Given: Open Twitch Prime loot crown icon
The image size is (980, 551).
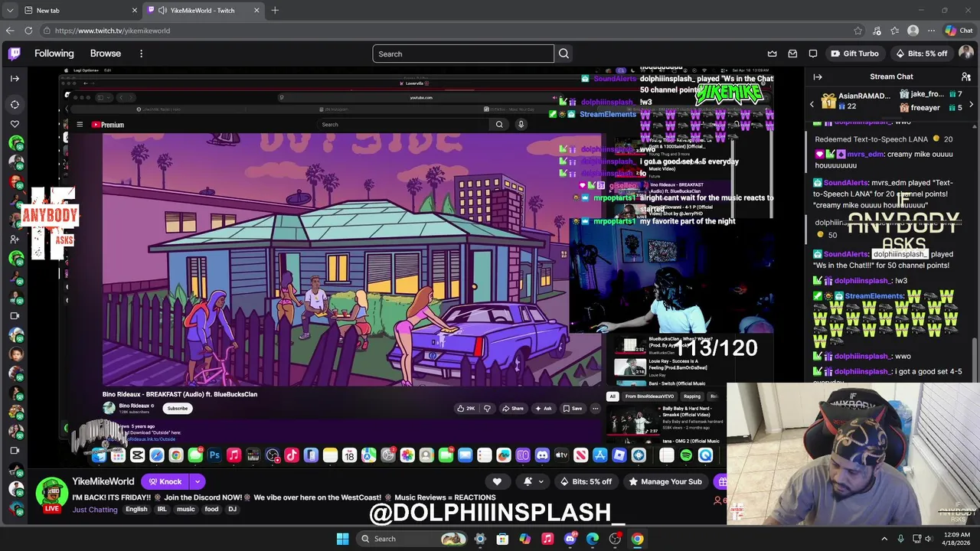Looking at the screenshot, I should (772, 54).
